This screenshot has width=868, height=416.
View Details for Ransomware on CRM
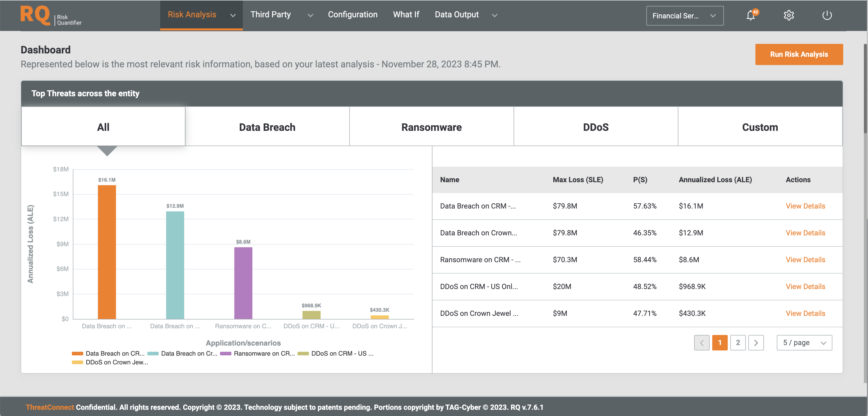(x=805, y=260)
